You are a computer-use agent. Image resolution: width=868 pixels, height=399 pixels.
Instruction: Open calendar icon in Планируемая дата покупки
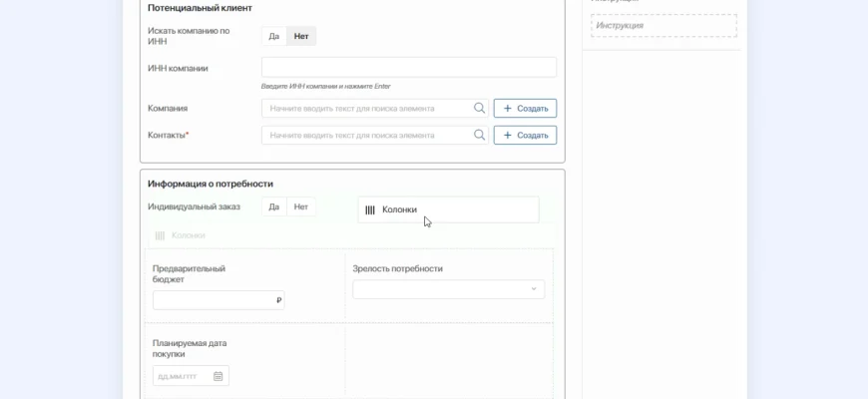218,376
